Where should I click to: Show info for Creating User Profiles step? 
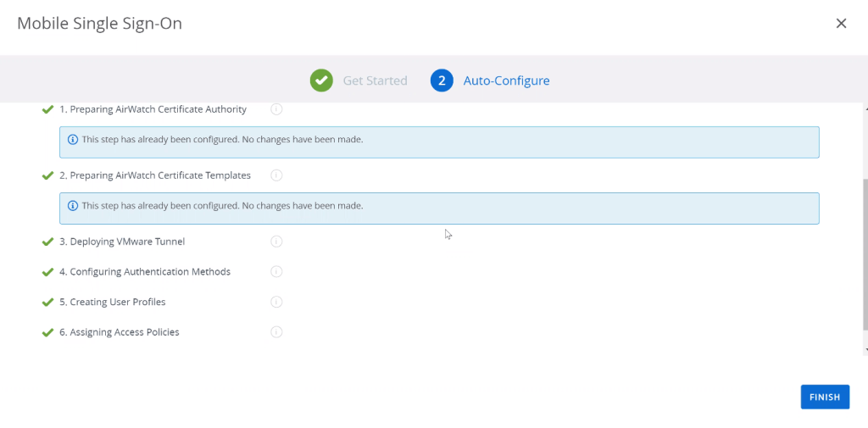tap(276, 303)
